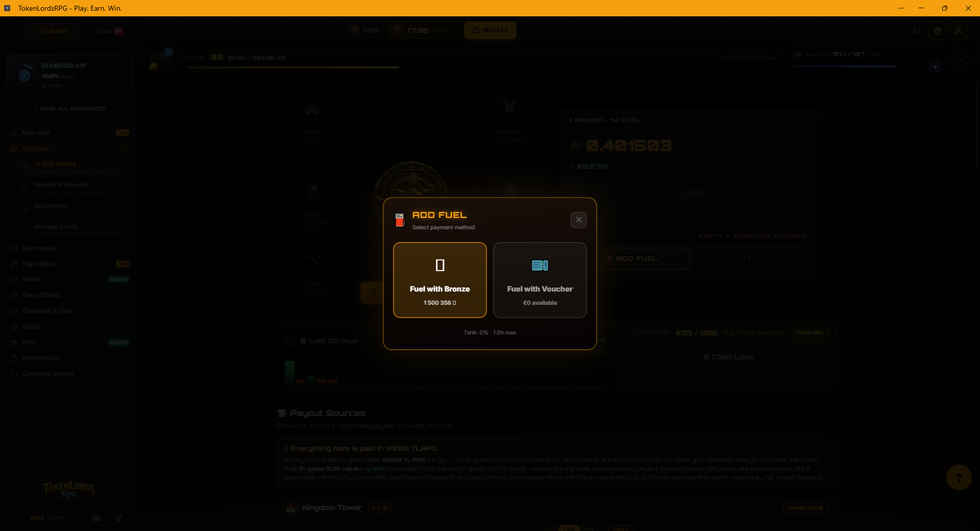Click the Payout Sources heading

(x=328, y=413)
